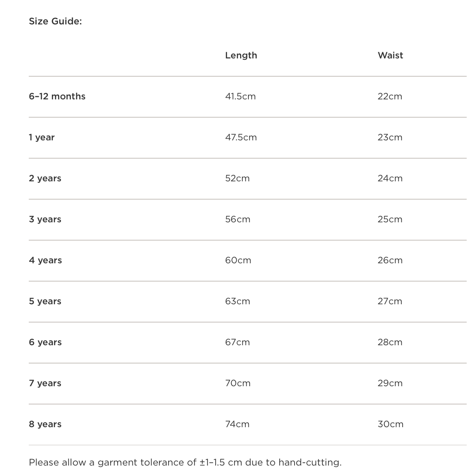Viewport: 468px width, 476px height.
Task: Click the Waist column header
Action: point(390,55)
